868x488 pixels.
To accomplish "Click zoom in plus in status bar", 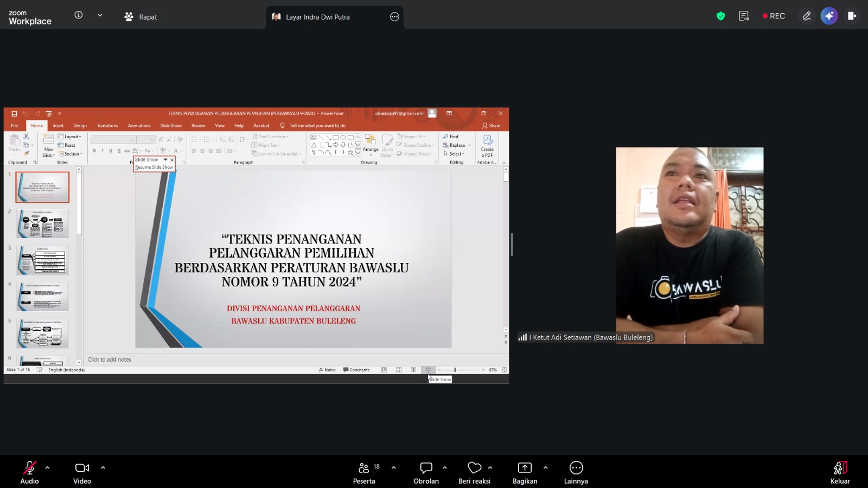I will tap(483, 370).
